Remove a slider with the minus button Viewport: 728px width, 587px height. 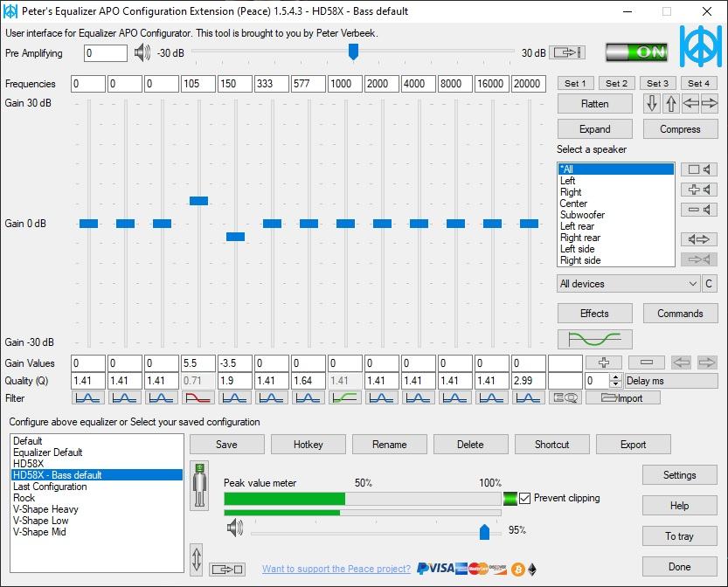click(x=647, y=363)
